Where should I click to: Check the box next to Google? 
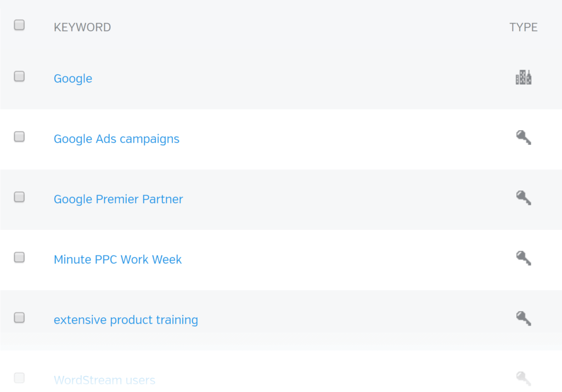[19, 77]
